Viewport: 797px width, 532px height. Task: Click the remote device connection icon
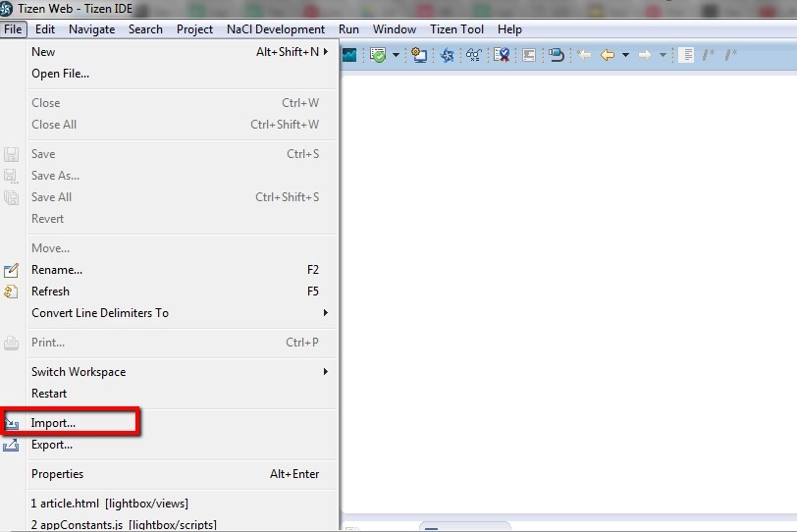(557, 55)
